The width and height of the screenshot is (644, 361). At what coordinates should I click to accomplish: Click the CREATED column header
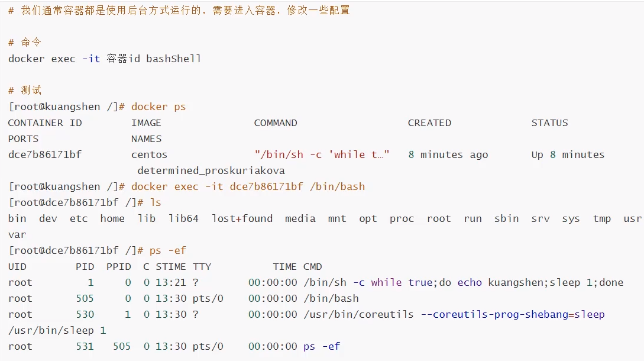[x=429, y=123]
